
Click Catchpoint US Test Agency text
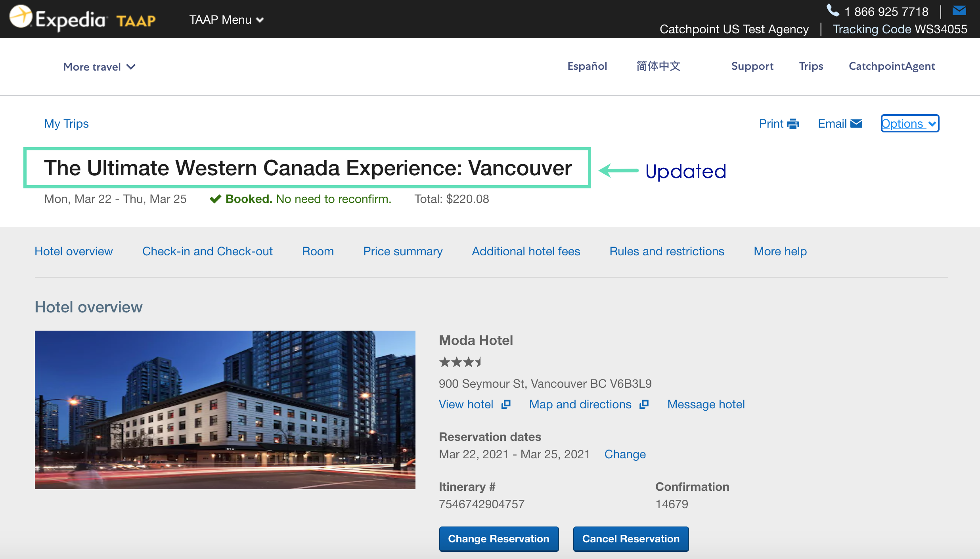[734, 29]
